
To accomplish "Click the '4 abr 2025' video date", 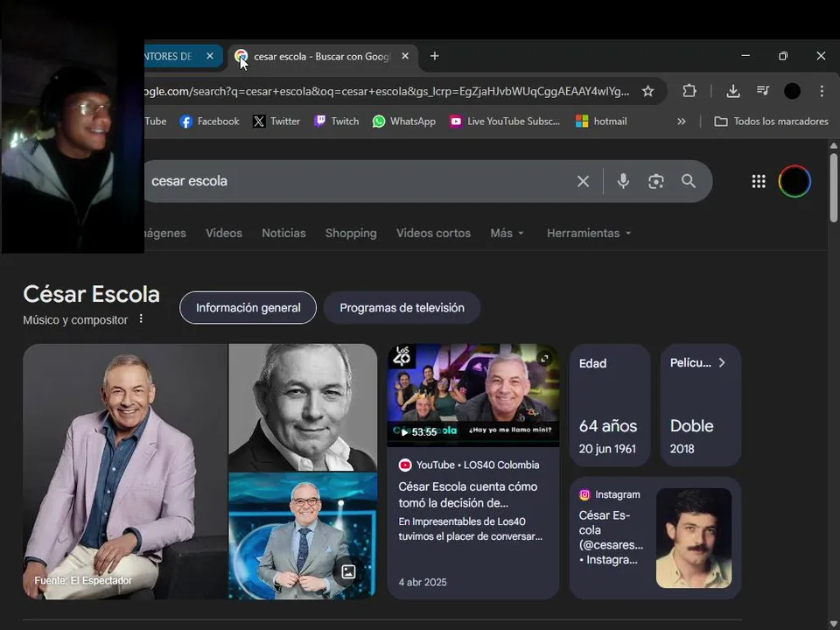I will (x=422, y=583).
